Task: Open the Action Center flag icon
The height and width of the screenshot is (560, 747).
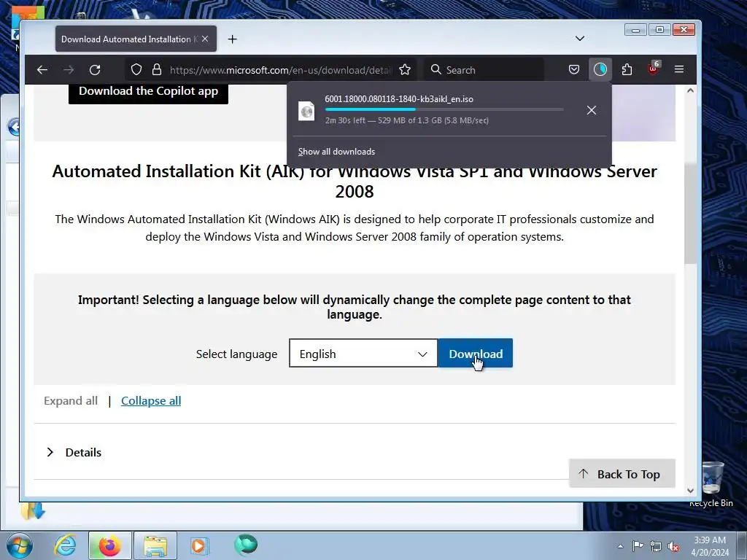Action: pos(638,546)
